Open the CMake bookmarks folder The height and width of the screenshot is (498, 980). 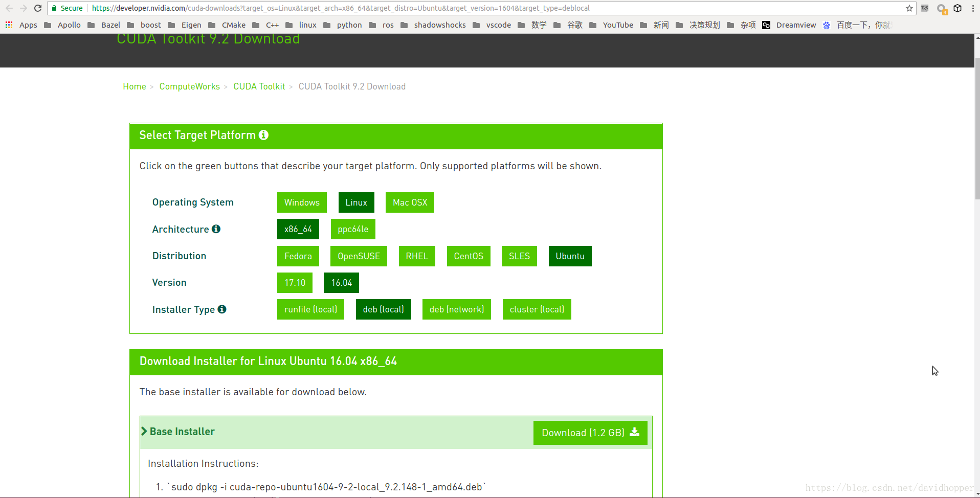pyautogui.click(x=227, y=25)
